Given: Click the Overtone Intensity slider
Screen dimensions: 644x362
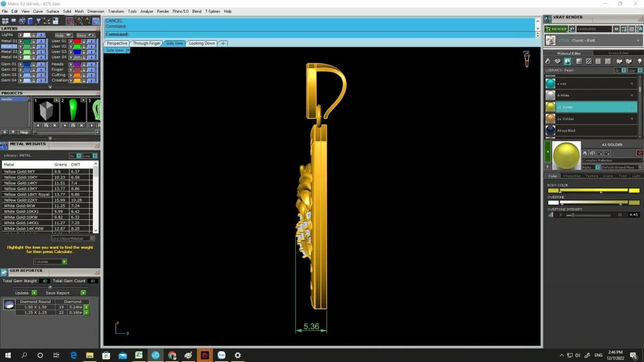Looking at the screenshot, I should pos(588,215).
